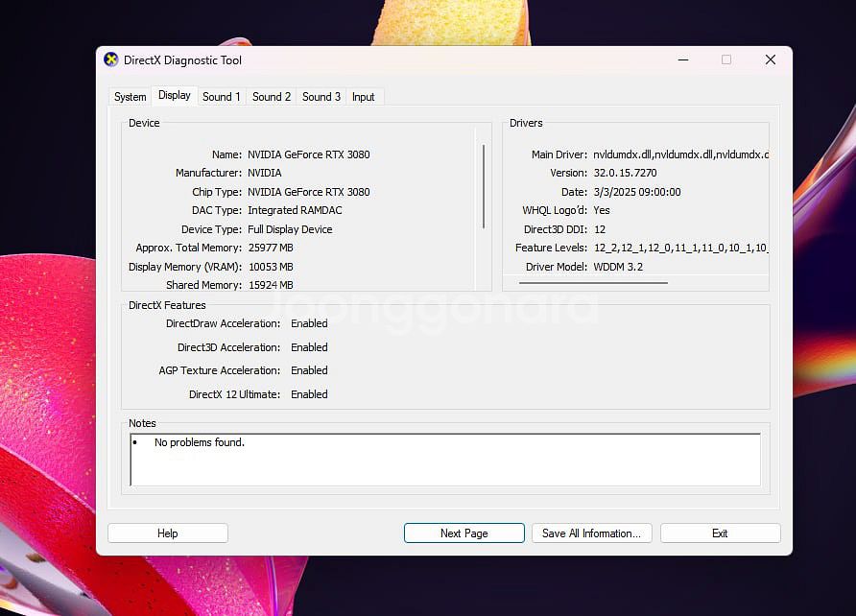Click the AGP Texture Acceleration Enabled value

[309, 370]
